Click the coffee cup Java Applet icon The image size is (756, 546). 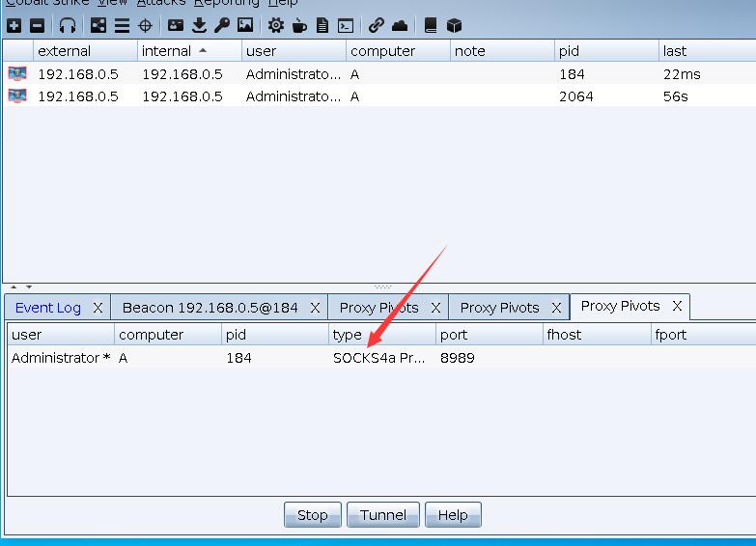299,25
